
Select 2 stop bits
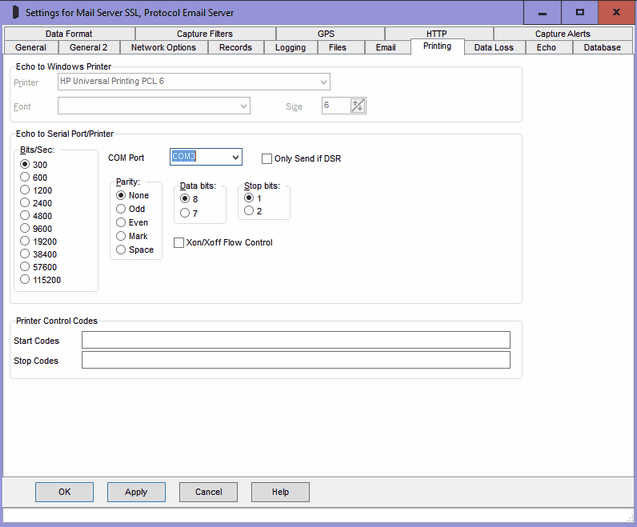249,211
